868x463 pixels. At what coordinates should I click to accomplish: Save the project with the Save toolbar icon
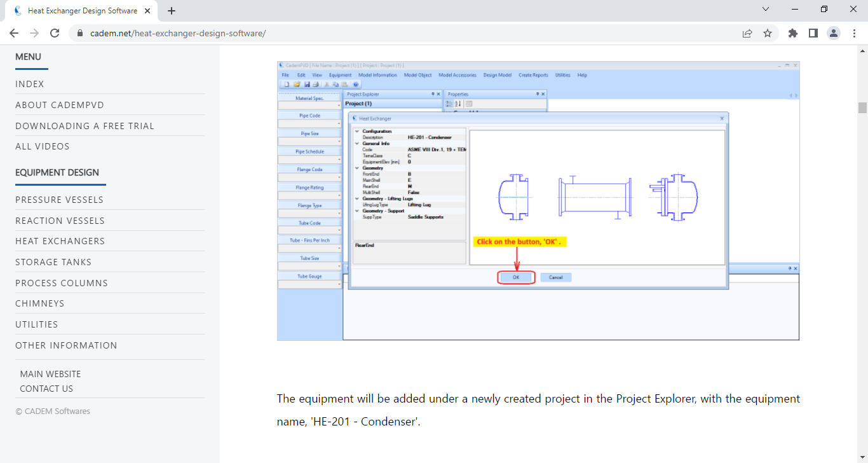[307, 84]
